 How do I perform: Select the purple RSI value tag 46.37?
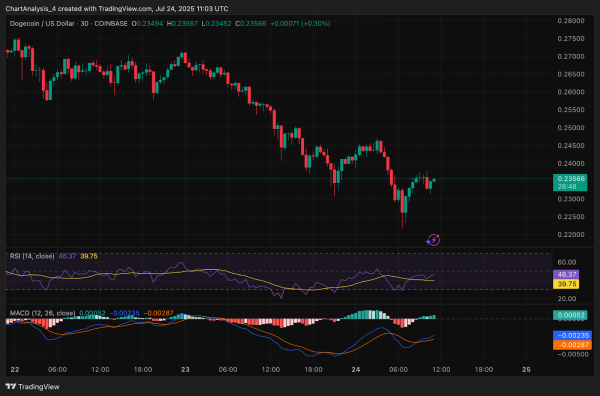pyautogui.click(x=566, y=274)
